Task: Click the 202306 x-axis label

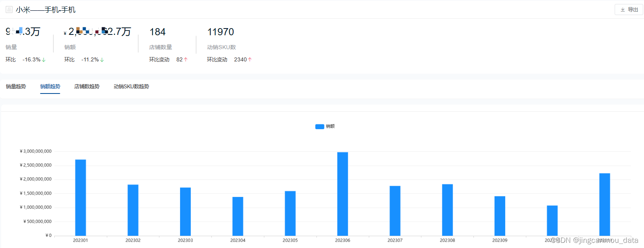Action: pos(343,240)
